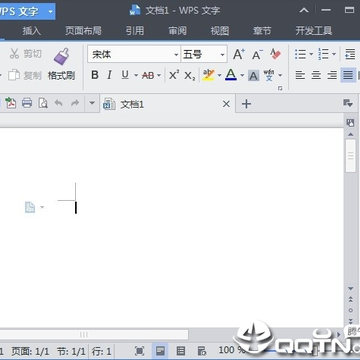Open phonetic guide dropdown arrow
The height and width of the screenshot is (360, 360).
click(280, 76)
